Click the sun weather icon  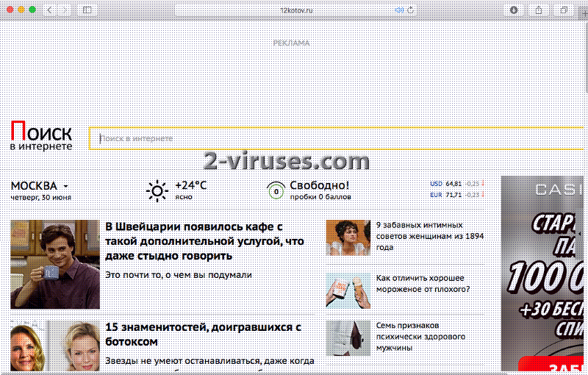click(157, 191)
